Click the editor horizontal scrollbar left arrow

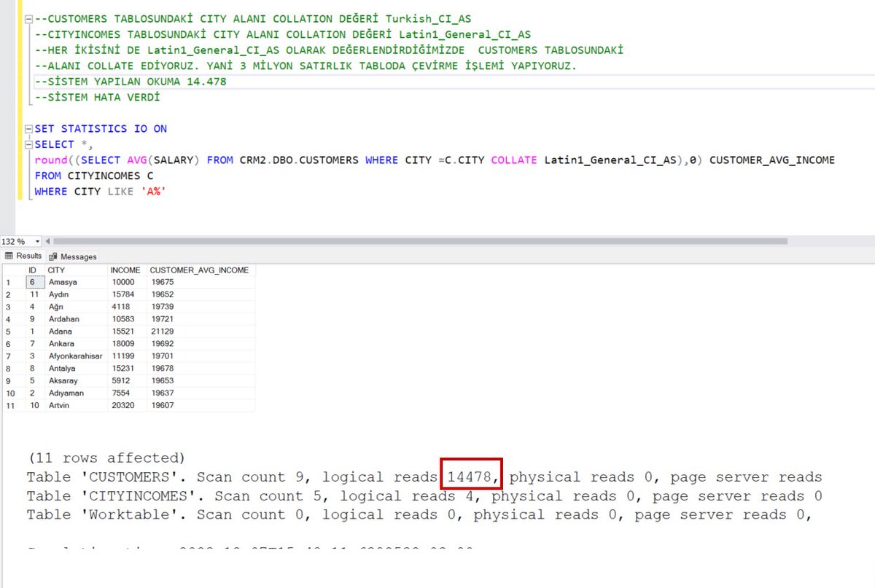pyautogui.click(x=48, y=241)
